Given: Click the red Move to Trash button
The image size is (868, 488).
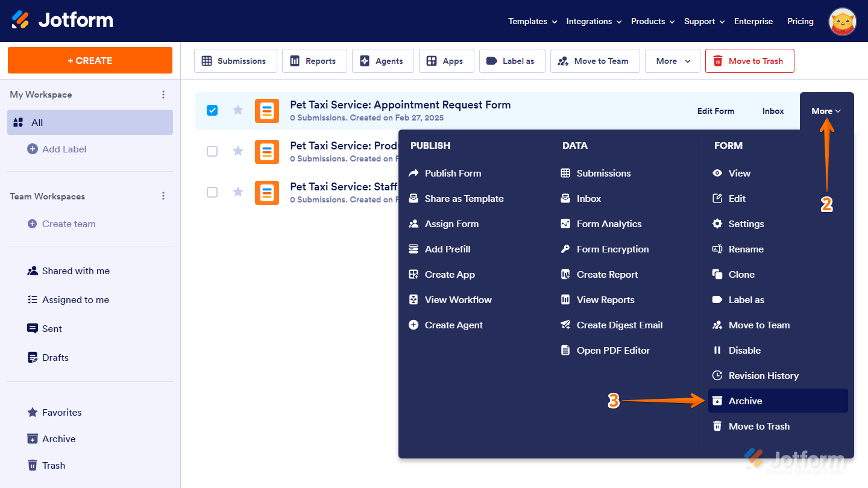Looking at the screenshot, I should [x=749, y=61].
